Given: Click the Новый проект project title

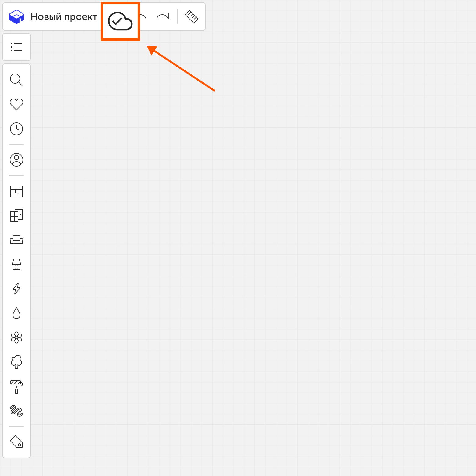Looking at the screenshot, I should pyautogui.click(x=64, y=16).
